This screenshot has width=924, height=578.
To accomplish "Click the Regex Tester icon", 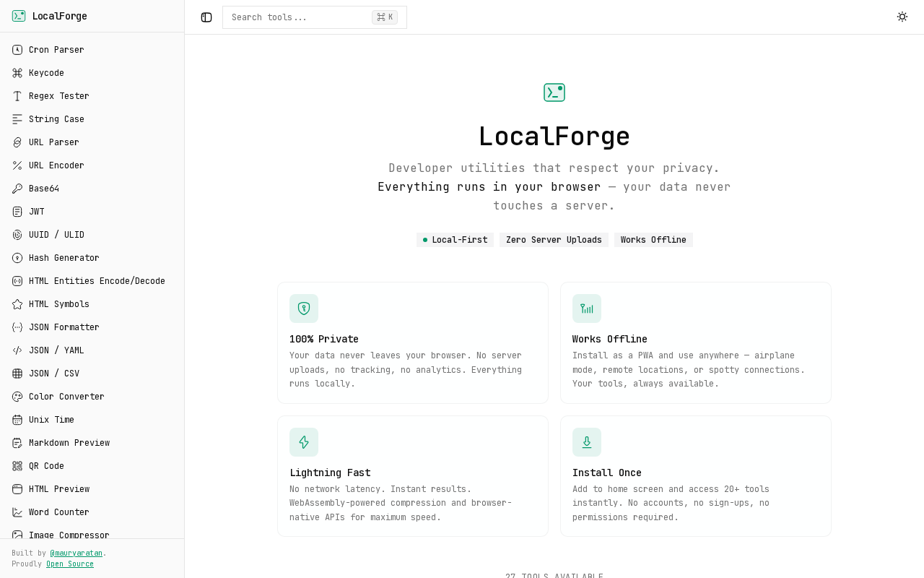I will pyautogui.click(x=17, y=96).
